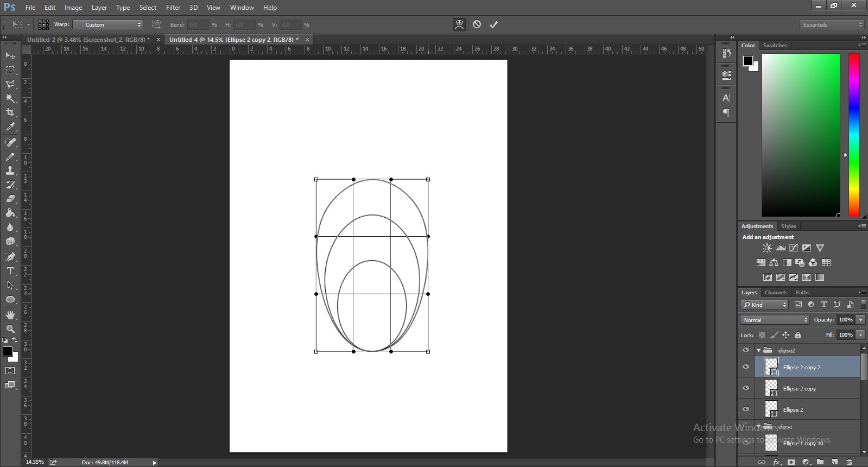Viewport: 868px width, 467px height.
Task: Click the Ellipse 2 copy layer thumbnail
Action: [x=771, y=388]
